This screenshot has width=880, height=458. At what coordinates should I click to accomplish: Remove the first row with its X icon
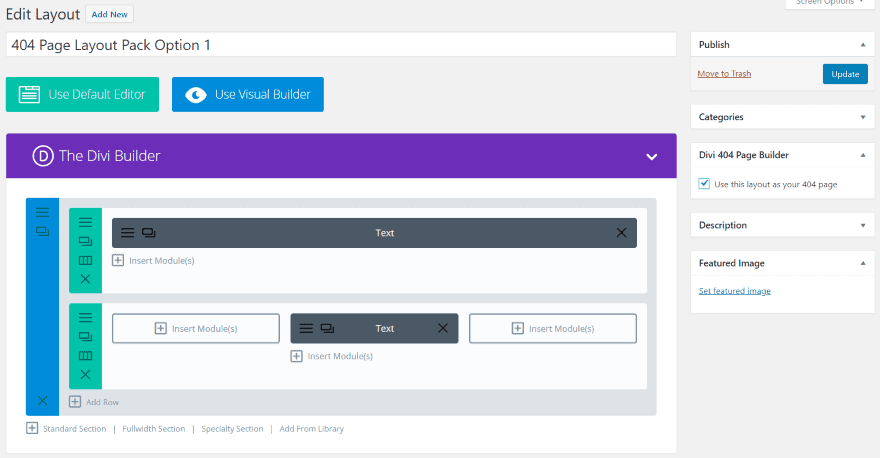click(x=85, y=279)
